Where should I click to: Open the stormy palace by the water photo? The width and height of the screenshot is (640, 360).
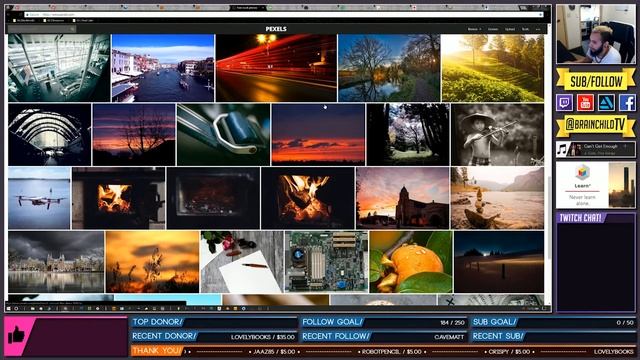pyautogui.click(x=56, y=262)
